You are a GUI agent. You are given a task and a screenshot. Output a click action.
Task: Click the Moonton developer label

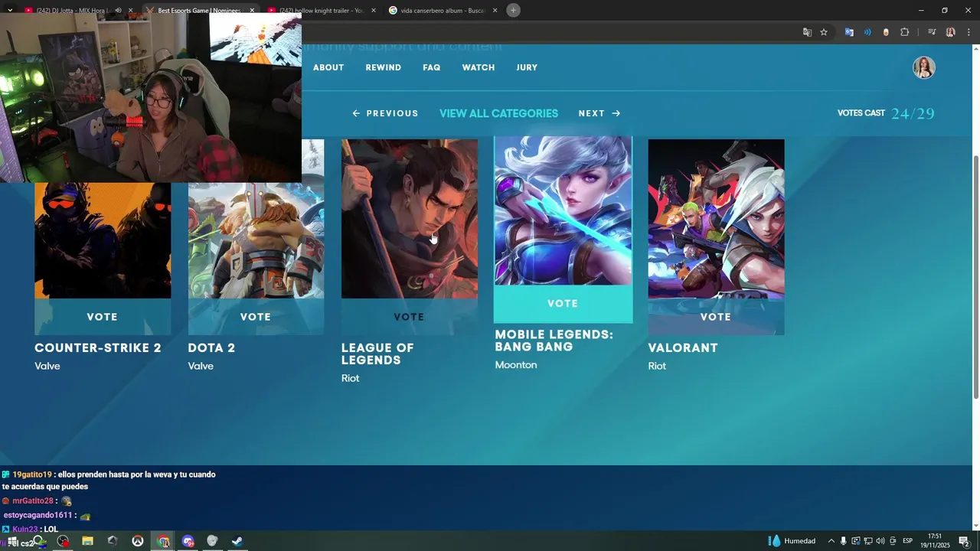click(x=516, y=365)
